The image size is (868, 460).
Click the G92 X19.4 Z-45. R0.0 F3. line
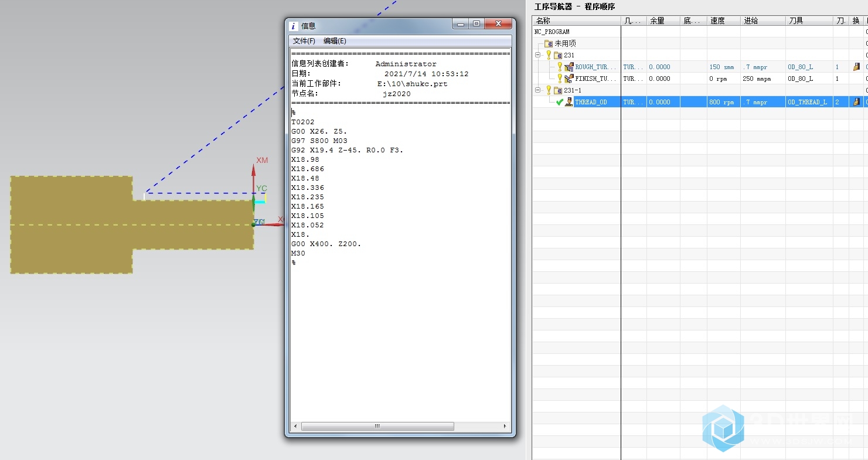pos(348,150)
